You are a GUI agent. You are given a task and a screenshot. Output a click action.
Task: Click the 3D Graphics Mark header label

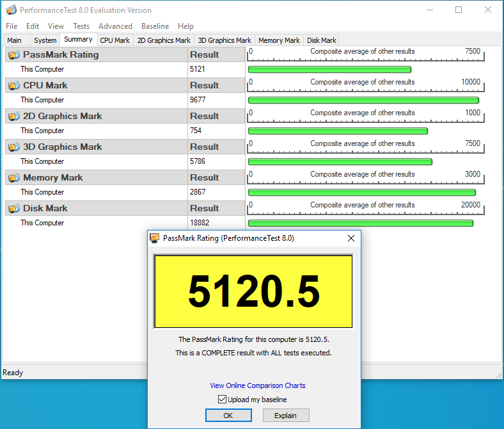tap(62, 147)
